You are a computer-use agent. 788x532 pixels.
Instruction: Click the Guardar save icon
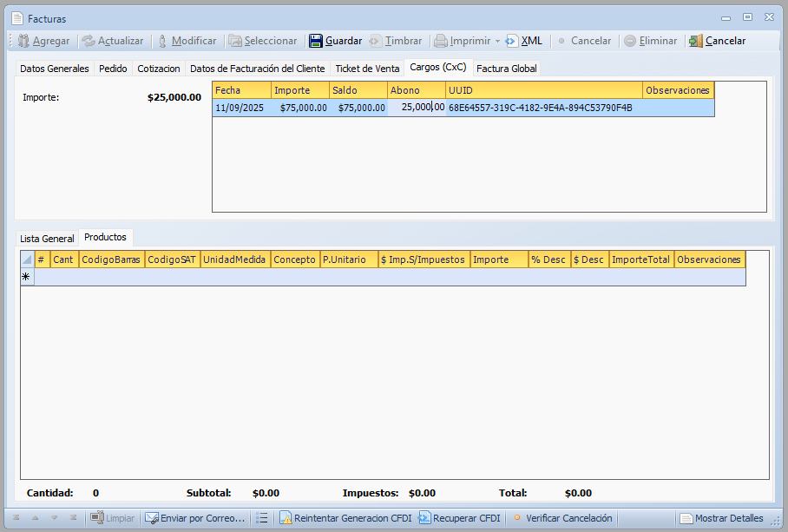[x=316, y=41]
